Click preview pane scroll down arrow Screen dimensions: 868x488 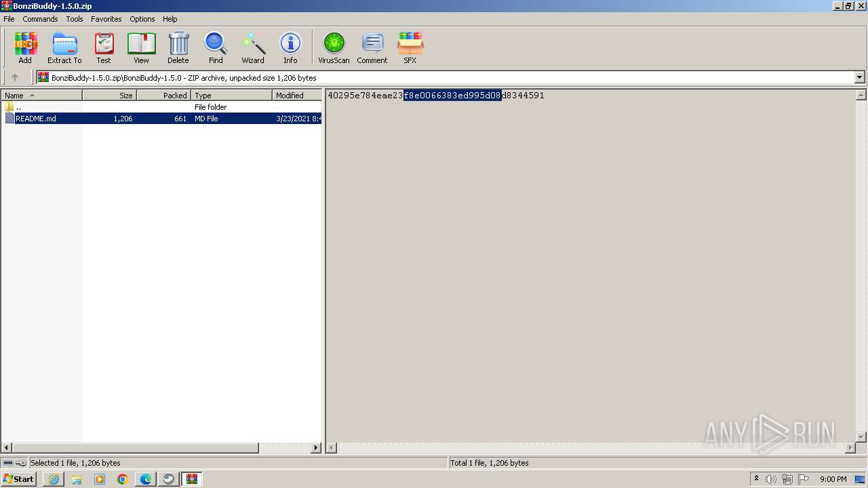click(861, 437)
